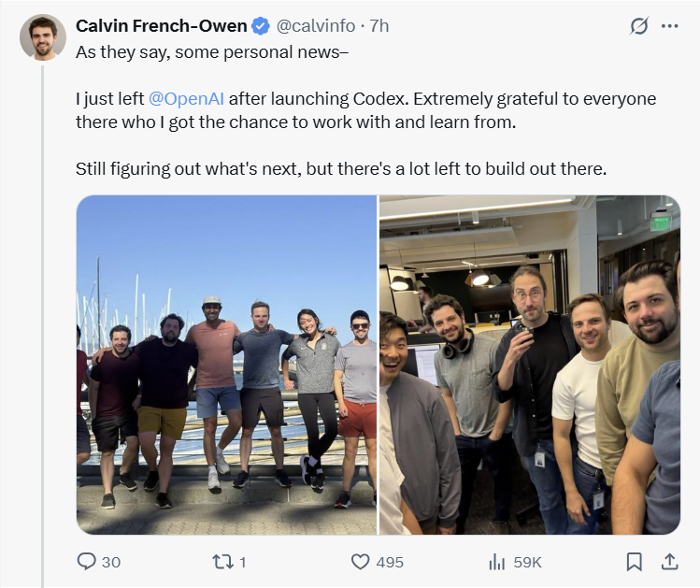Open the @calvinfo handle link

(317, 25)
